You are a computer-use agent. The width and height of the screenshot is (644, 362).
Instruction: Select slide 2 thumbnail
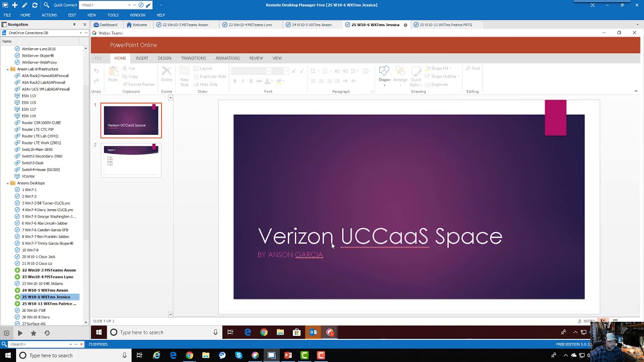click(x=131, y=160)
